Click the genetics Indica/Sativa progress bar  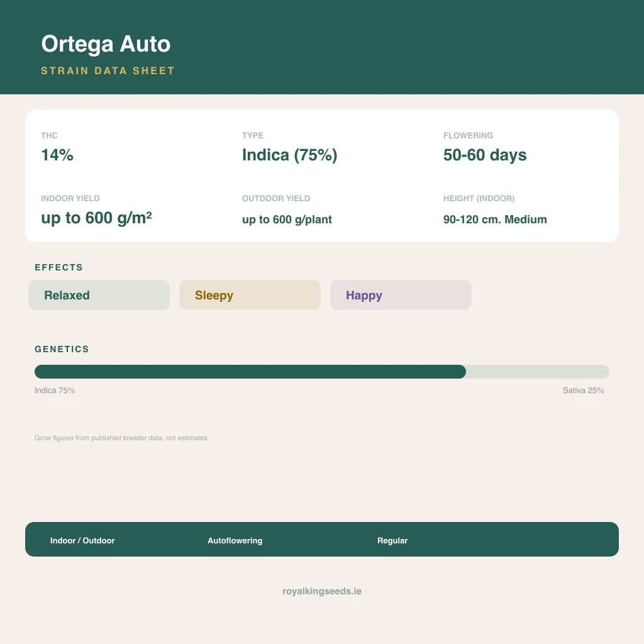[x=321, y=372]
